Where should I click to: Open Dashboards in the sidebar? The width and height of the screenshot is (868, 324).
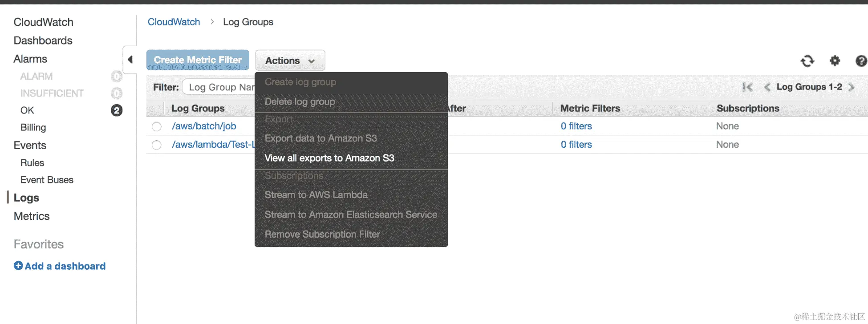tap(43, 40)
